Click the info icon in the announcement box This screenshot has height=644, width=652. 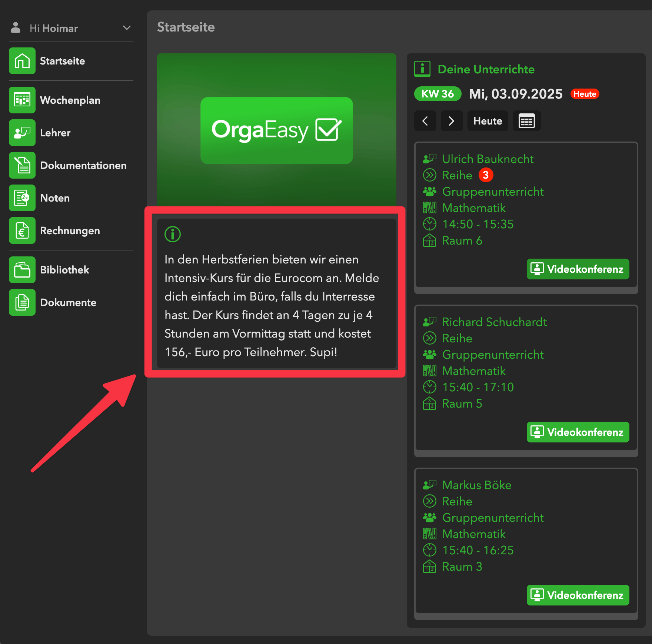pos(173,234)
